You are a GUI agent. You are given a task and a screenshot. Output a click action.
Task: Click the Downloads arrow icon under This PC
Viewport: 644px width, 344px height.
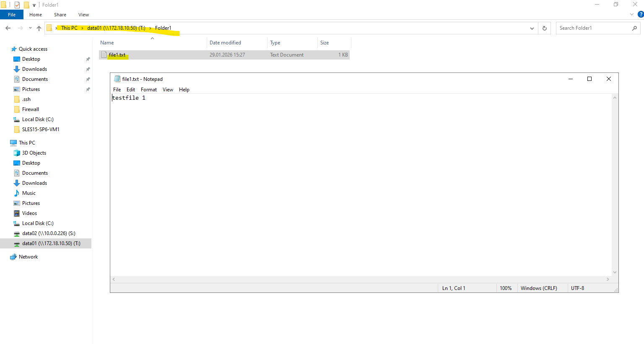click(x=17, y=183)
